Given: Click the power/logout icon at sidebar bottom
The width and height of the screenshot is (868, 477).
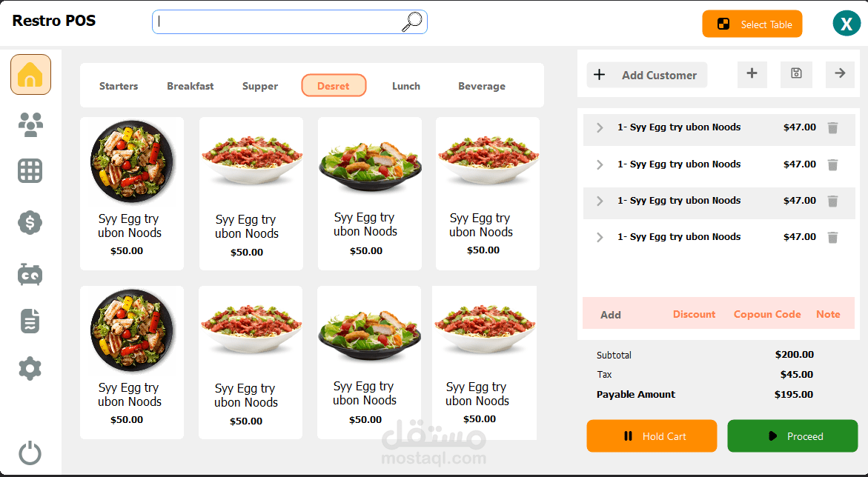Looking at the screenshot, I should coord(30,453).
